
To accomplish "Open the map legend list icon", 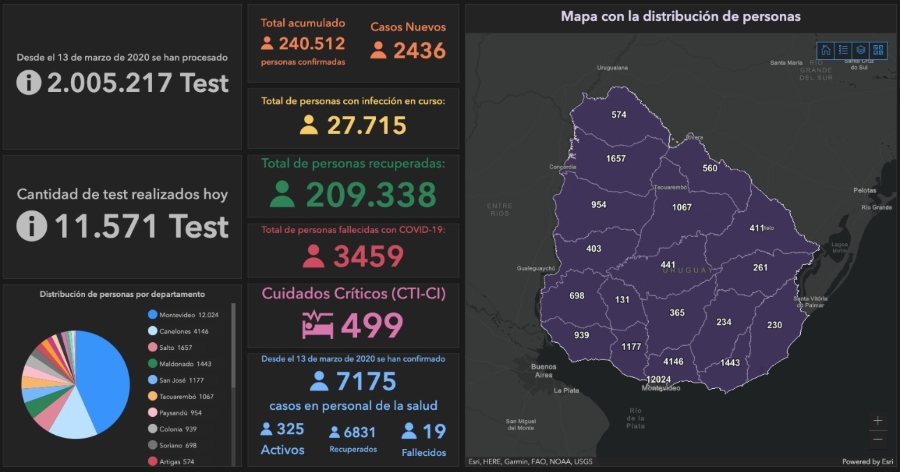I will pos(843,49).
